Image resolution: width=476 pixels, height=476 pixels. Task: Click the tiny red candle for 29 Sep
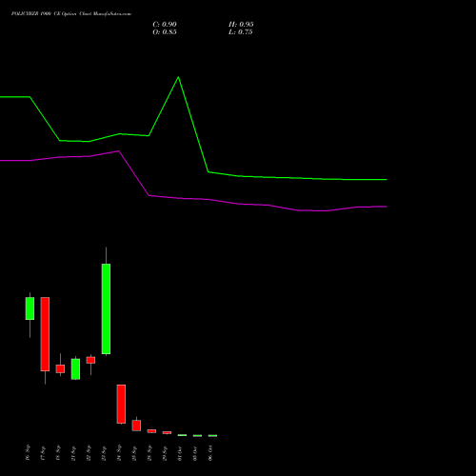pyautogui.click(x=167, y=432)
